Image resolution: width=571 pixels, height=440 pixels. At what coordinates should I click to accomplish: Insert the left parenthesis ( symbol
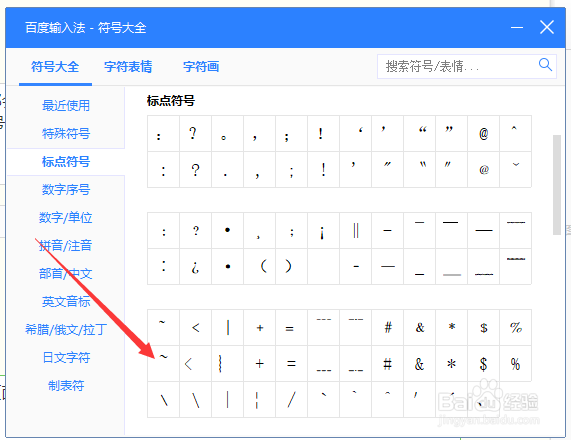click(x=259, y=266)
